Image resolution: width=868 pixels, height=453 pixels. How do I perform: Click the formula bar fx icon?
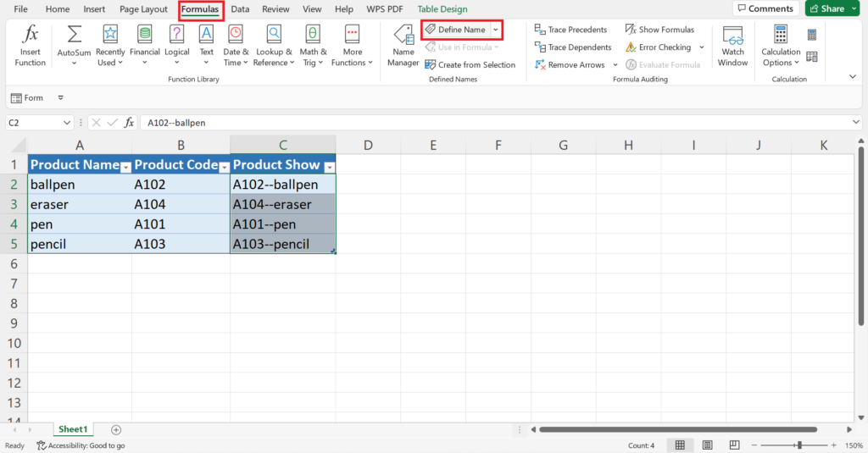129,122
